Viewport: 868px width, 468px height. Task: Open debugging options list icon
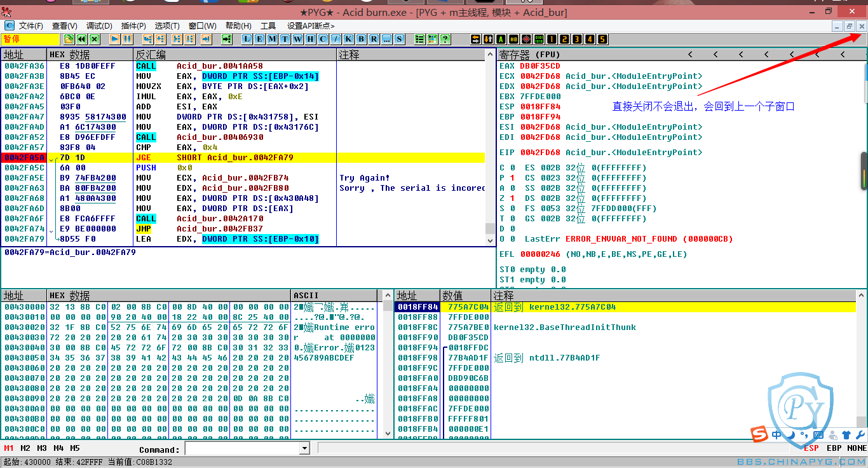[x=419, y=39]
